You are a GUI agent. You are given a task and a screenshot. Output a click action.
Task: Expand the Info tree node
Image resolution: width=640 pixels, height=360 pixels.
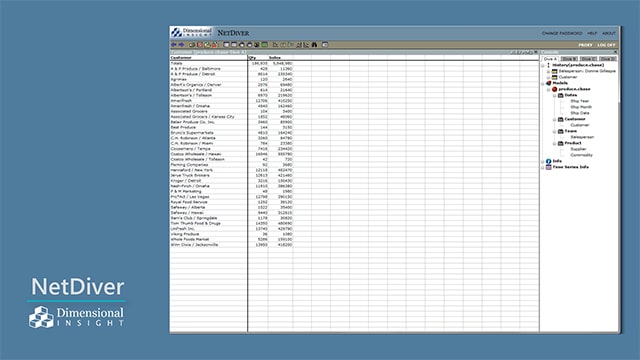[543, 161]
